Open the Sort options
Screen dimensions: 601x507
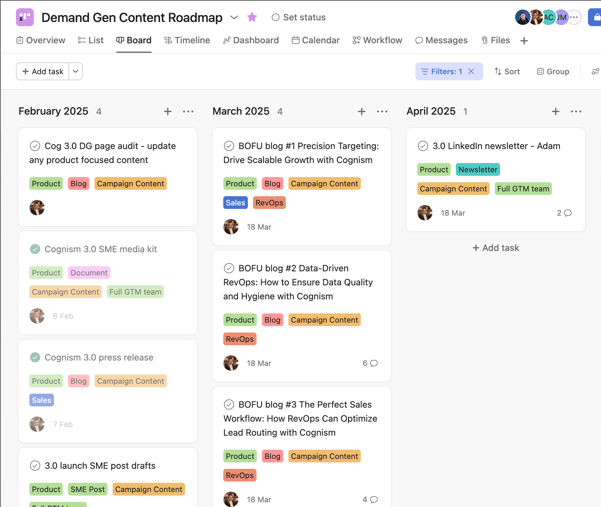pos(507,71)
